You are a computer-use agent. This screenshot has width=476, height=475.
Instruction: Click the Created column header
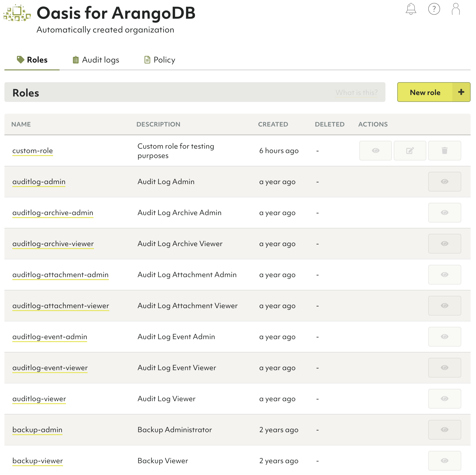click(273, 124)
